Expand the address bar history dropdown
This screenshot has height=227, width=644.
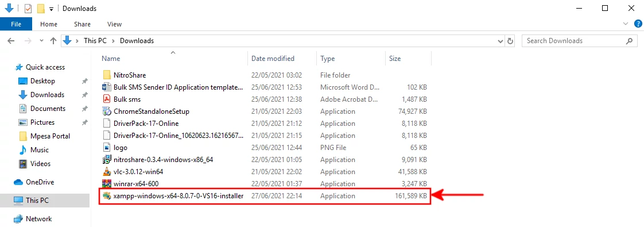501,41
